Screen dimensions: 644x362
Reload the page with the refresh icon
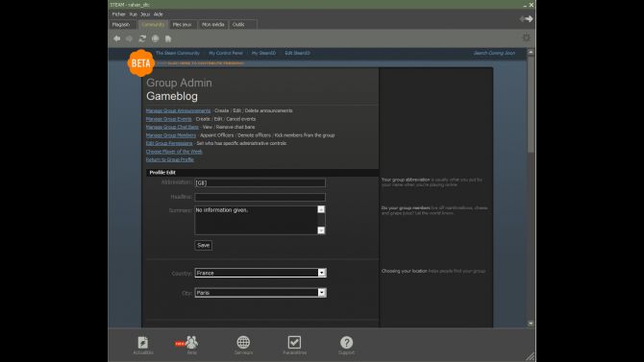pos(142,38)
